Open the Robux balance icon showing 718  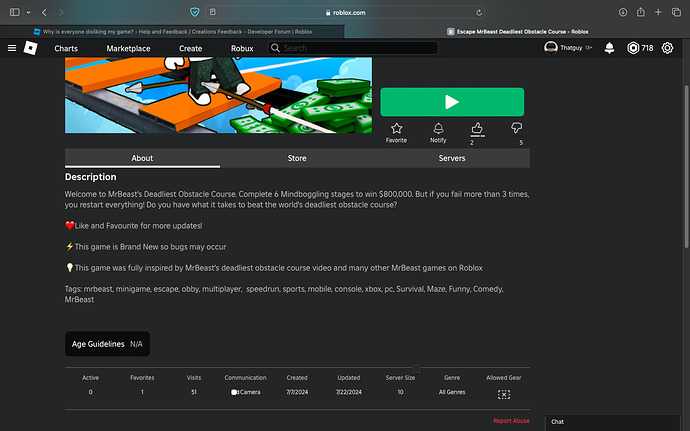click(633, 48)
